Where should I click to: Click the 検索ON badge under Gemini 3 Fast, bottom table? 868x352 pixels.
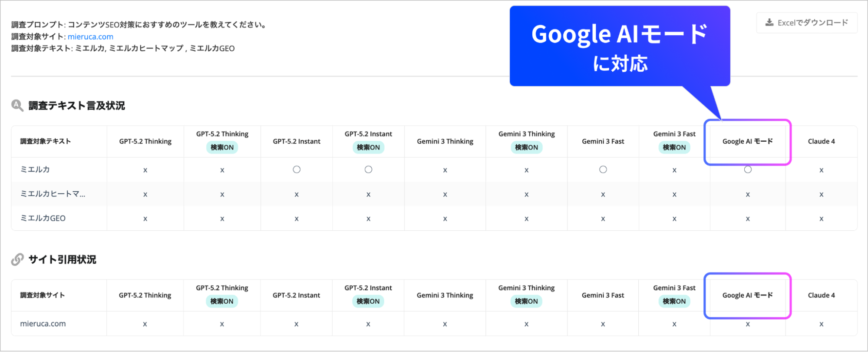coord(674,301)
